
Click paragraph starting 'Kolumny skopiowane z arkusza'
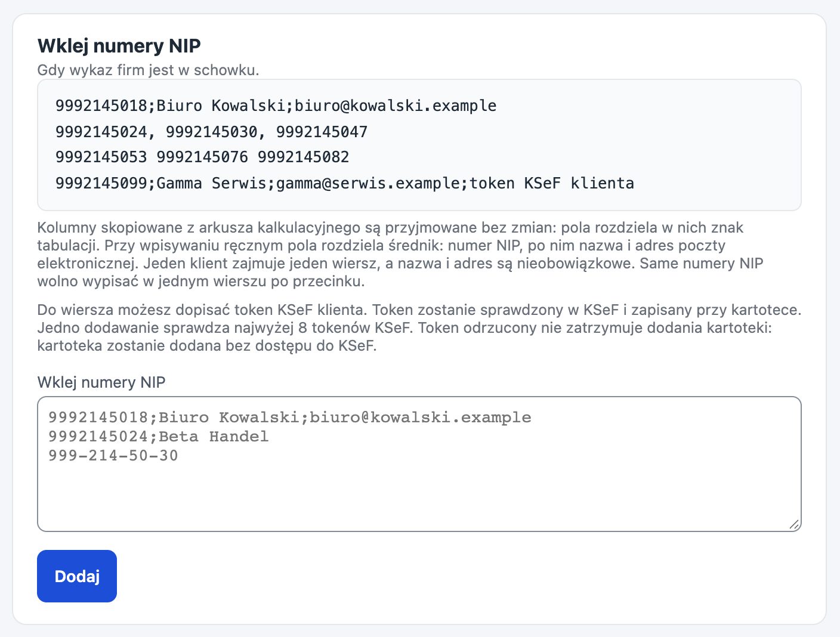400,254
